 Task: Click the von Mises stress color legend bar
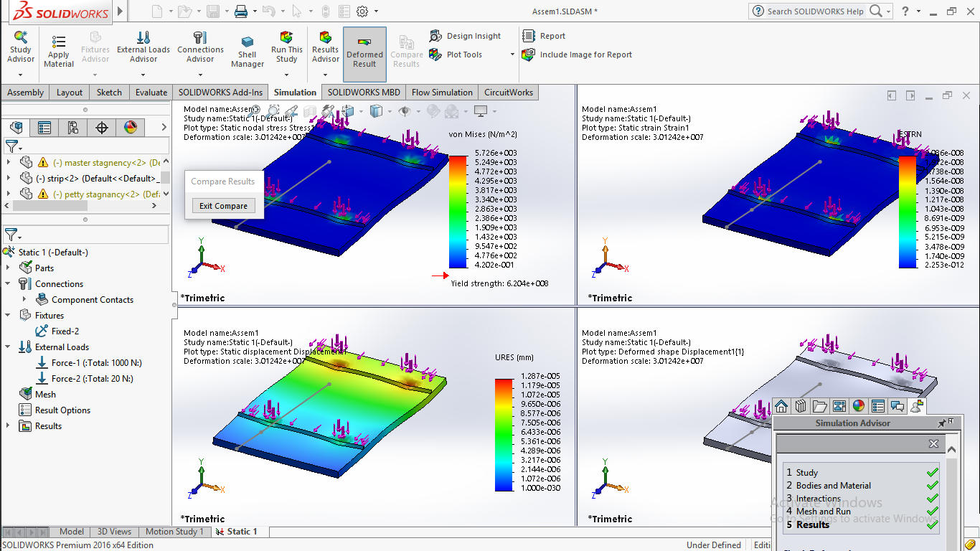[458, 212]
